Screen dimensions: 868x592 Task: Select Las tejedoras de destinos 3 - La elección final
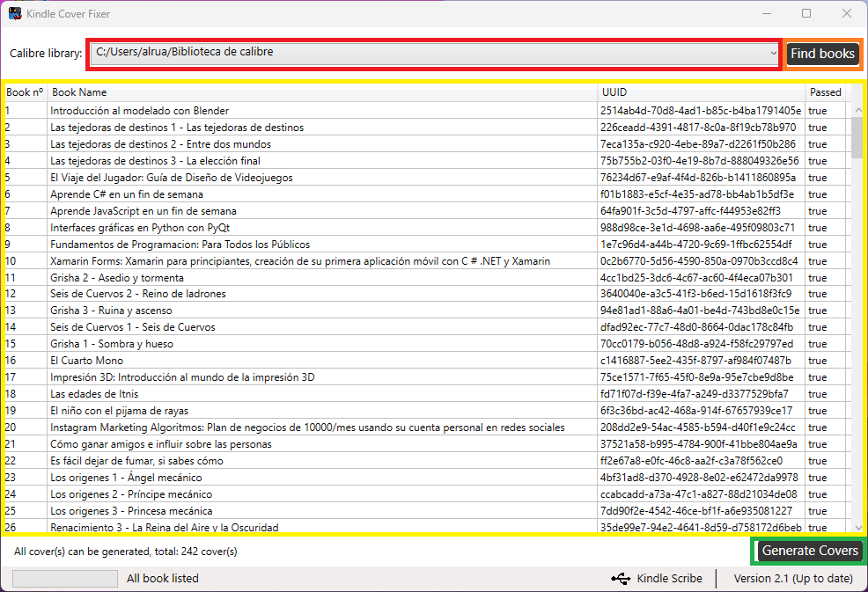click(x=425, y=160)
